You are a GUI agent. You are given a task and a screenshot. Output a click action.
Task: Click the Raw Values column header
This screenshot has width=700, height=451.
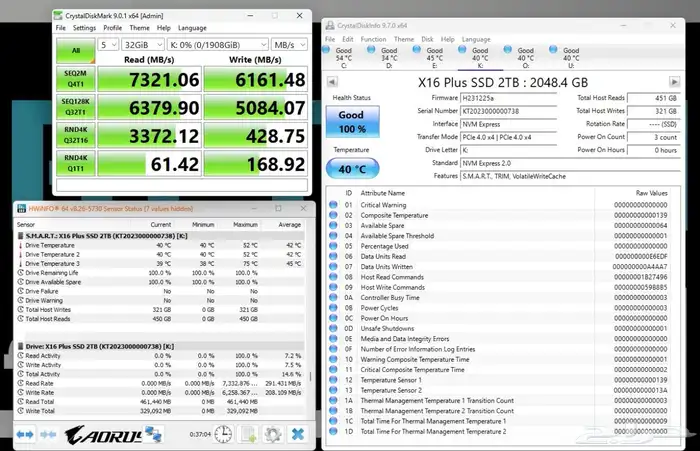[651, 193]
